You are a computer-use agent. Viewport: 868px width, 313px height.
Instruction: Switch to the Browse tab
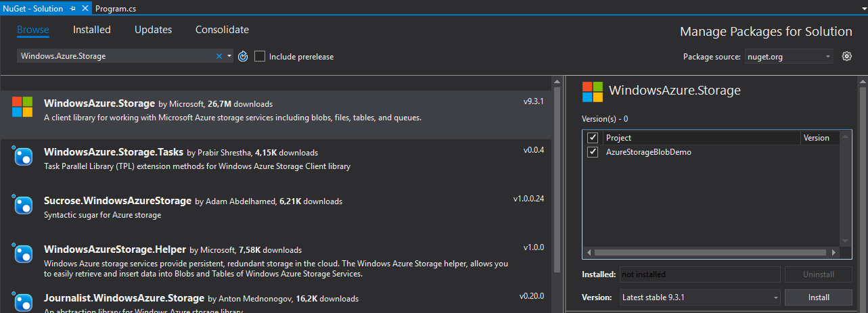point(33,30)
